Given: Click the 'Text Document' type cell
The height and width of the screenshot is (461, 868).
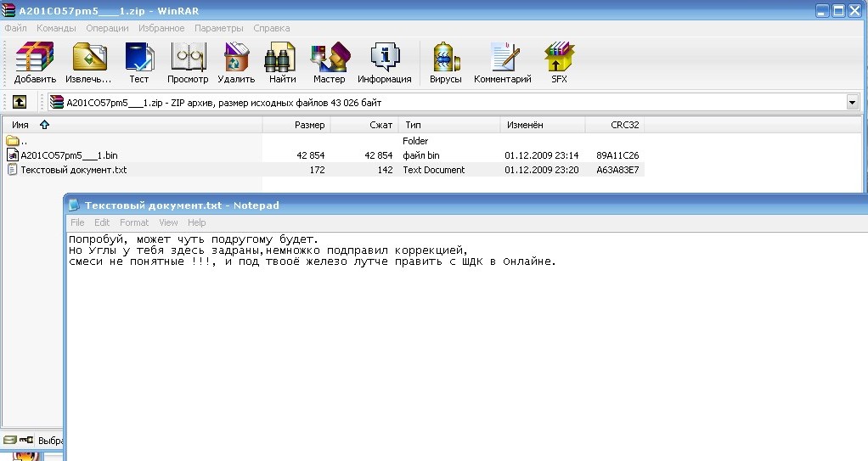Looking at the screenshot, I should (x=433, y=170).
